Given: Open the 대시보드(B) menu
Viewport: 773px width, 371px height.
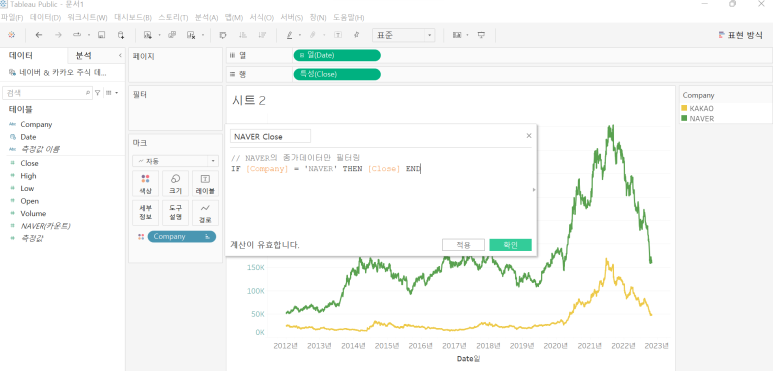Looking at the screenshot, I should [x=133, y=18].
